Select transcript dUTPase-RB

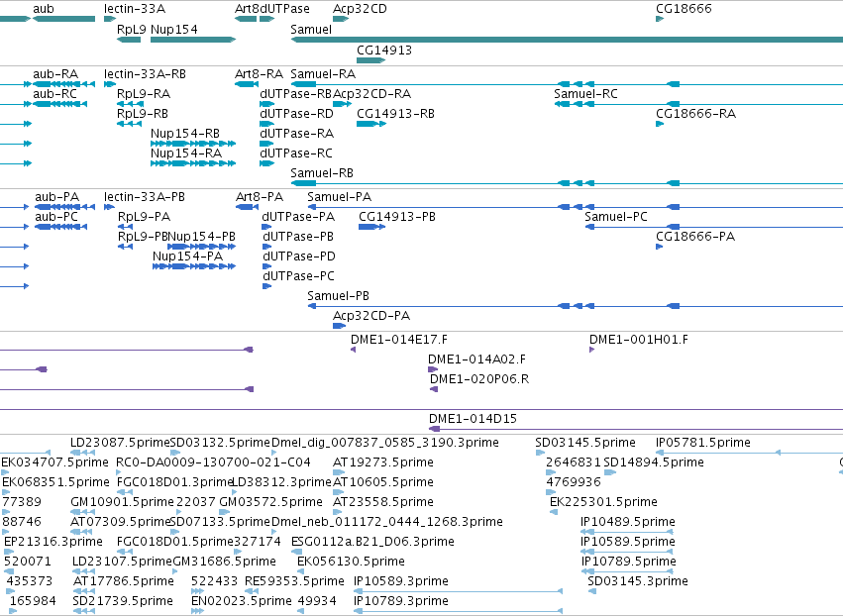click(296, 94)
